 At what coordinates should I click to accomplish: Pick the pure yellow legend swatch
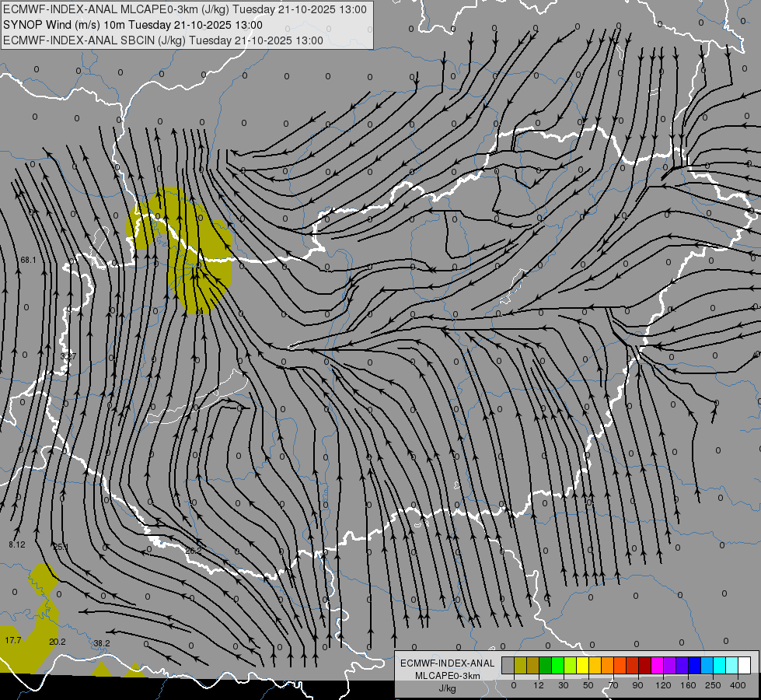click(x=583, y=666)
